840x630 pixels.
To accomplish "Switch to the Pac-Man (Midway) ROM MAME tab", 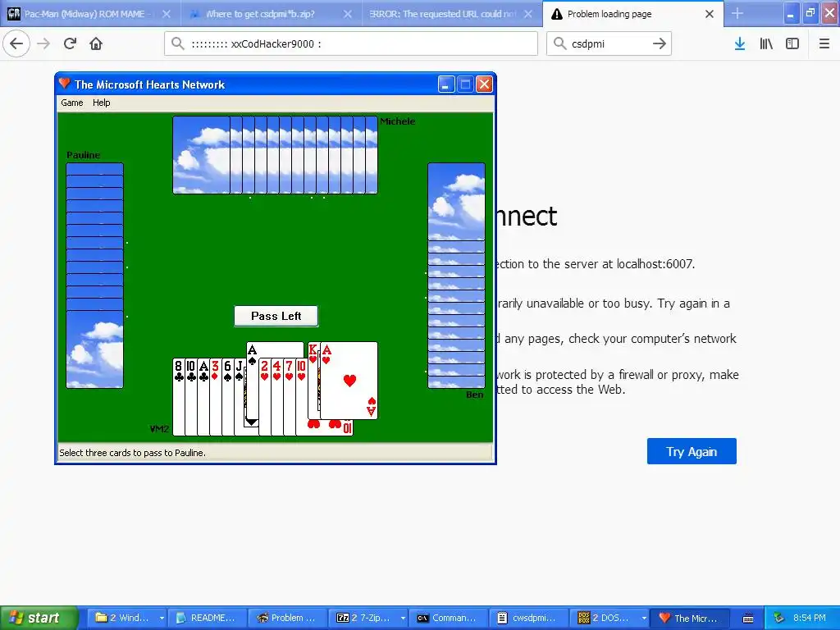I will [x=84, y=14].
